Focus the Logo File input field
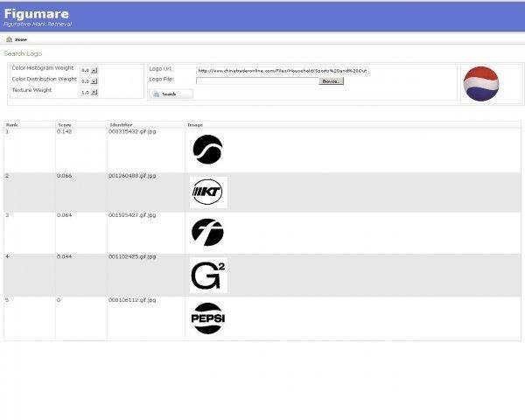The height and width of the screenshot is (420, 525). 257,81
